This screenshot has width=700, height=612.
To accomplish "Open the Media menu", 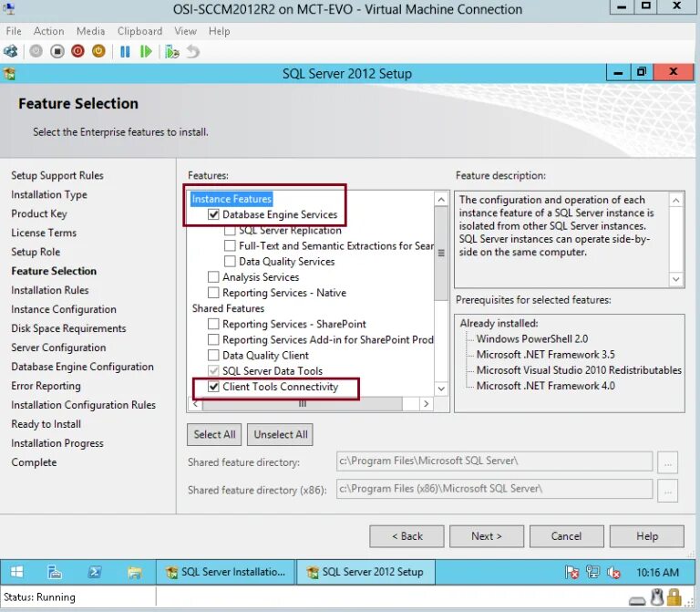I will point(90,31).
